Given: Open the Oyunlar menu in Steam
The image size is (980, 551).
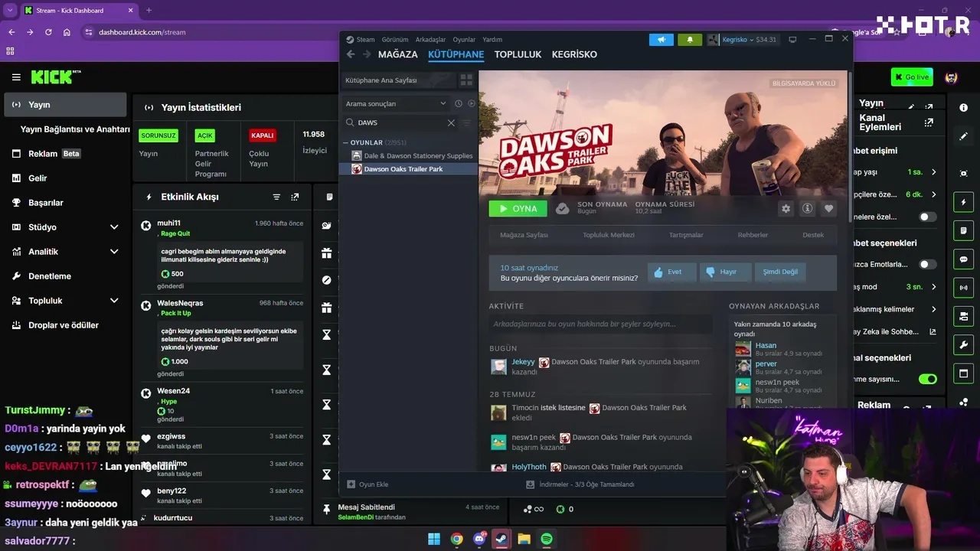Looking at the screenshot, I should point(464,40).
